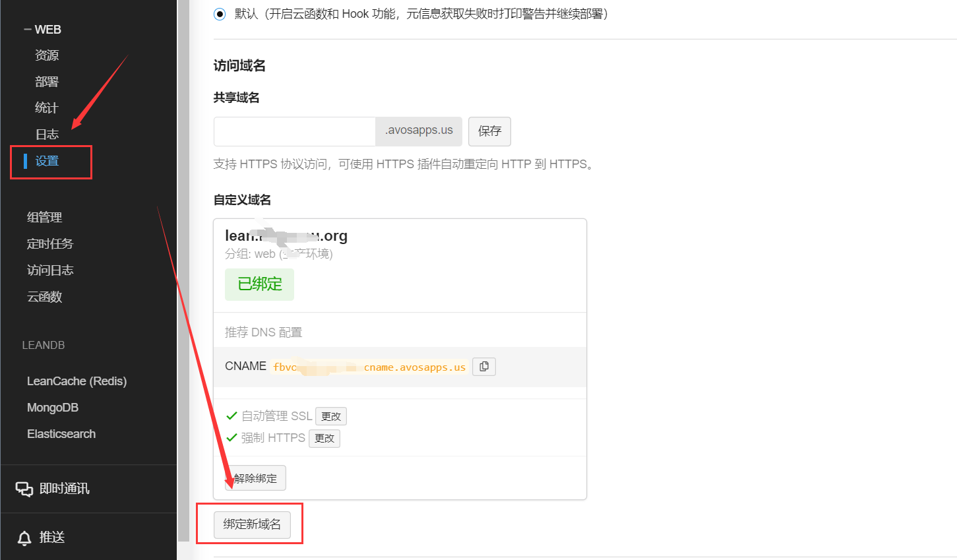The height and width of the screenshot is (560, 957).
Task: Click the 推送 bell icon
Action: [24, 538]
